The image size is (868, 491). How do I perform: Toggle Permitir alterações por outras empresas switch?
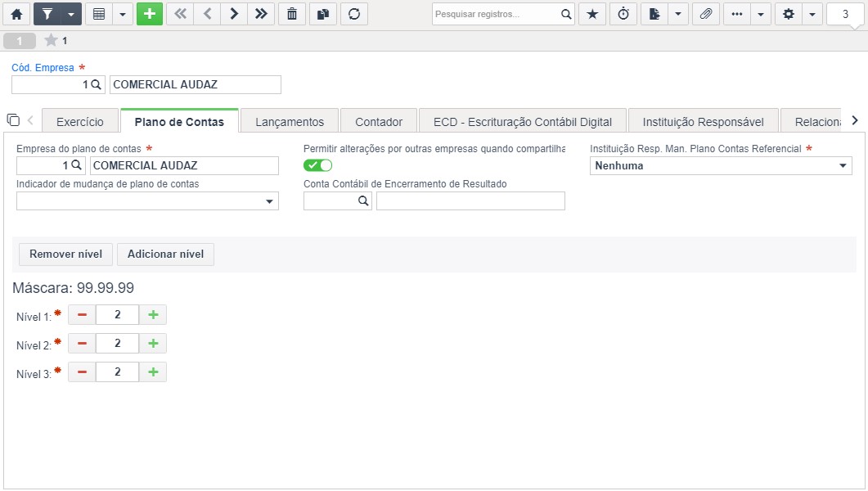coord(317,165)
